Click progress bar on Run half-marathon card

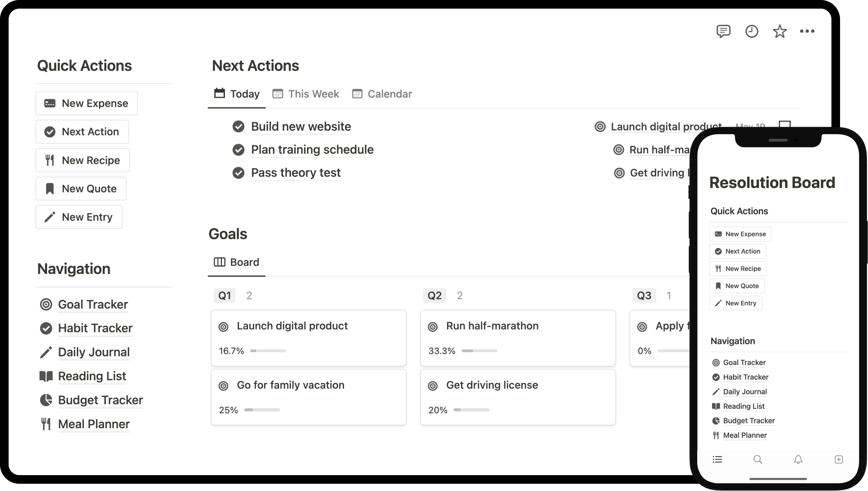479,351
